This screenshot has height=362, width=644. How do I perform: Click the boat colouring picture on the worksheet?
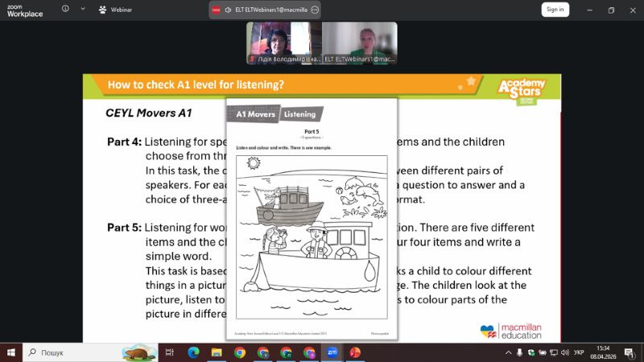point(312,237)
